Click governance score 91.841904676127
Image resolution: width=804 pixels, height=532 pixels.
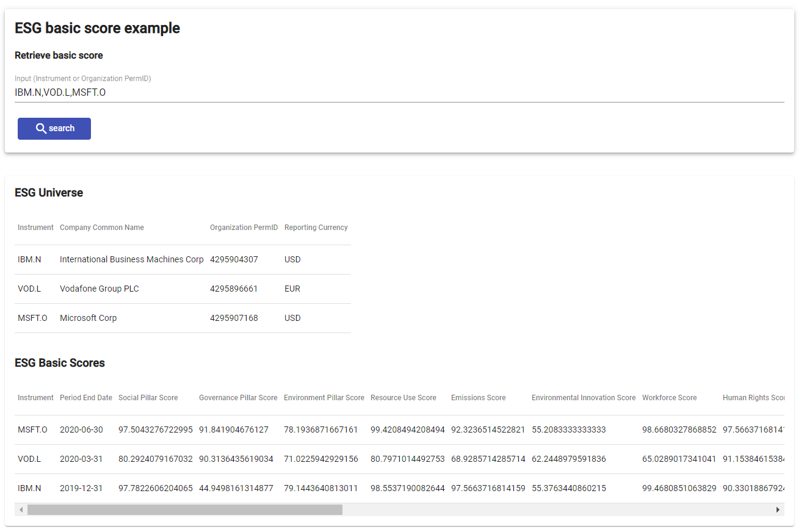point(234,430)
